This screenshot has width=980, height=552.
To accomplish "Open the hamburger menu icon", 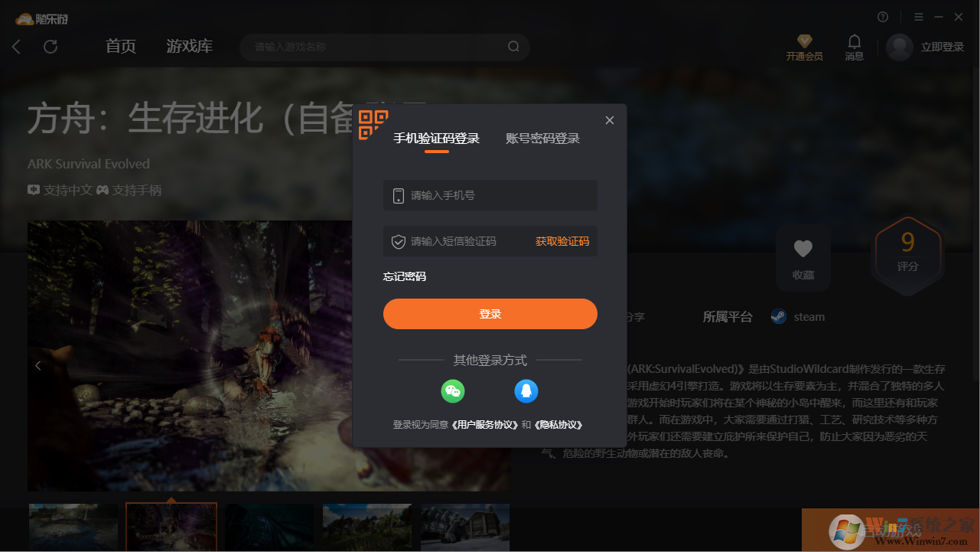I will coord(918,16).
